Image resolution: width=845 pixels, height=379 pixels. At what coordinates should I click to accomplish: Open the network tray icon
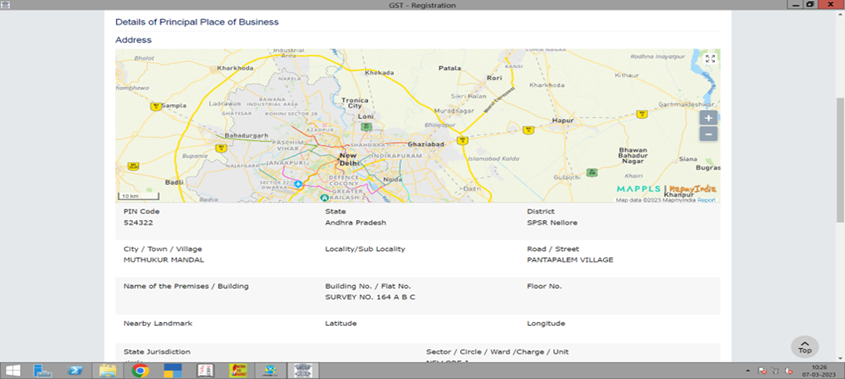pos(775,371)
